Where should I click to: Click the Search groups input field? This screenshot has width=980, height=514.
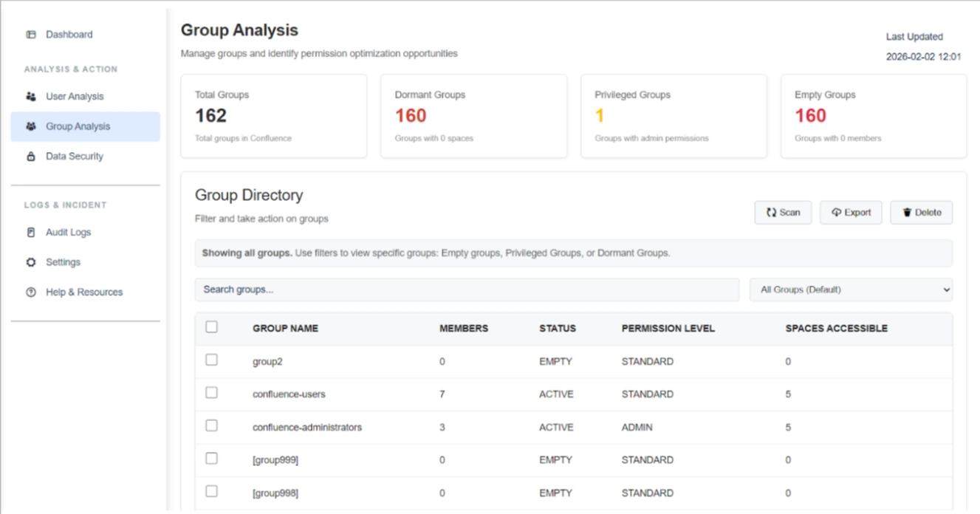[466, 289]
